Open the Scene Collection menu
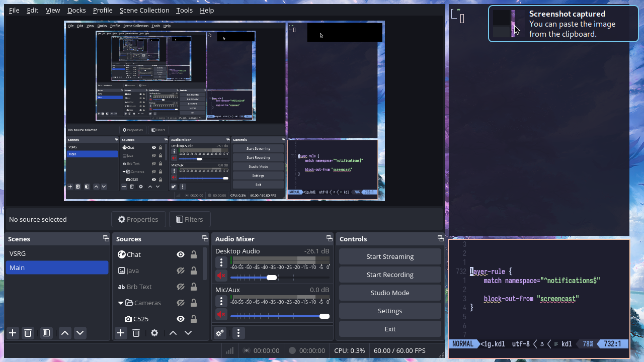This screenshot has height=362, width=644. tap(144, 10)
